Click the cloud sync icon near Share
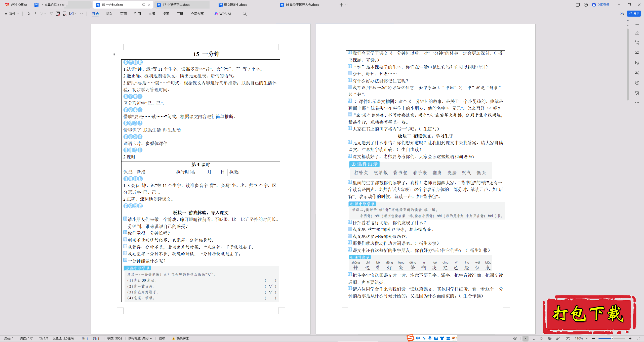This screenshot has height=342, width=644. (x=622, y=14)
